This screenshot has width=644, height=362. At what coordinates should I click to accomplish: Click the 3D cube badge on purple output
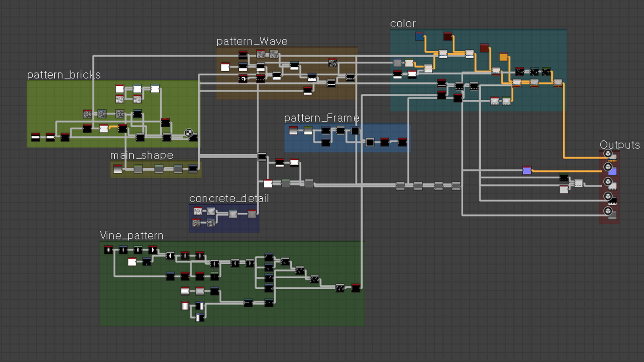[x=608, y=167]
